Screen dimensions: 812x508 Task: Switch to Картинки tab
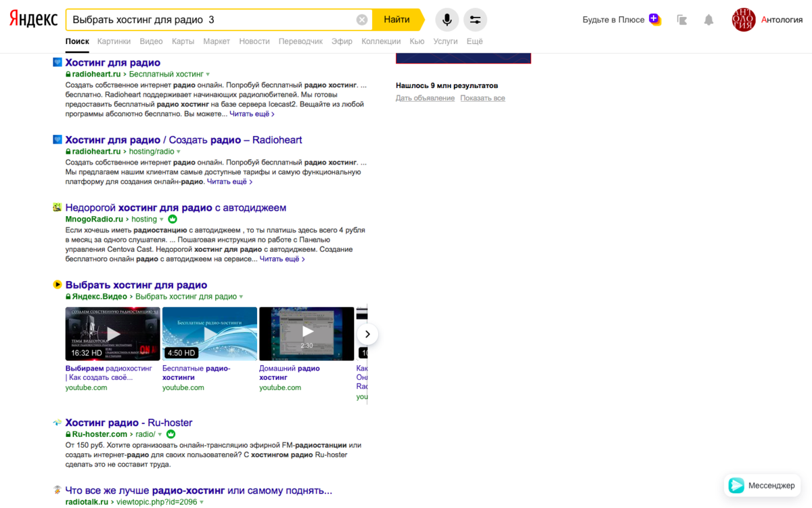[x=114, y=41]
